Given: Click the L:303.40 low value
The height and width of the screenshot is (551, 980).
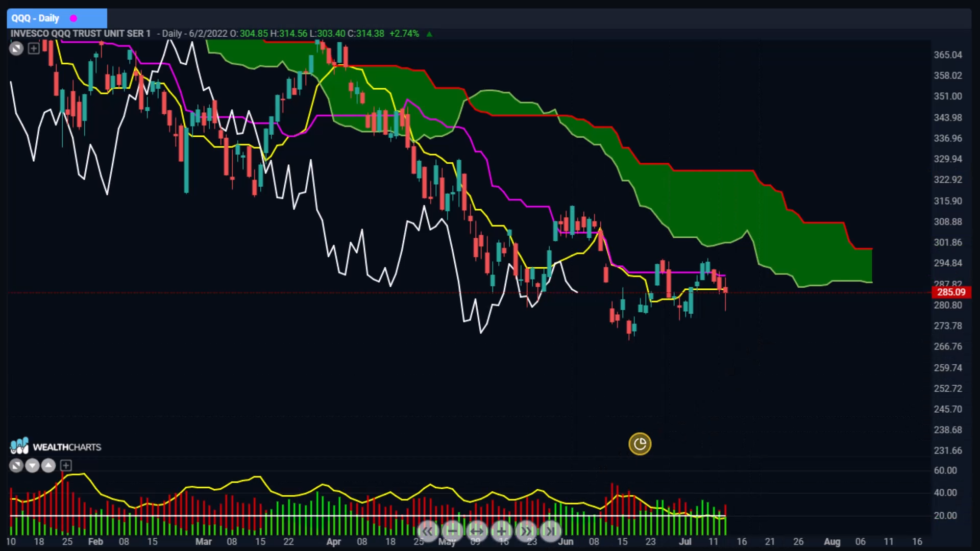Looking at the screenshot, I should [x=328, y=34].
